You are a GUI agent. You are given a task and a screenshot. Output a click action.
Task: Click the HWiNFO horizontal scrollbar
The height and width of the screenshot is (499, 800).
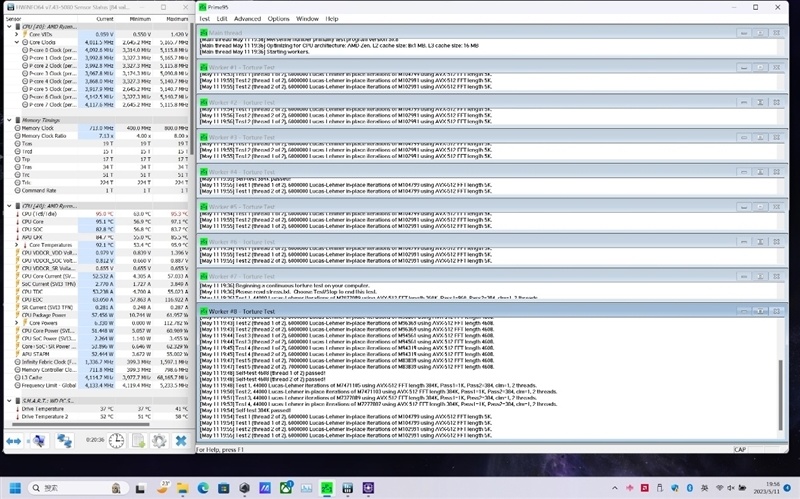[x=81, y=424]
